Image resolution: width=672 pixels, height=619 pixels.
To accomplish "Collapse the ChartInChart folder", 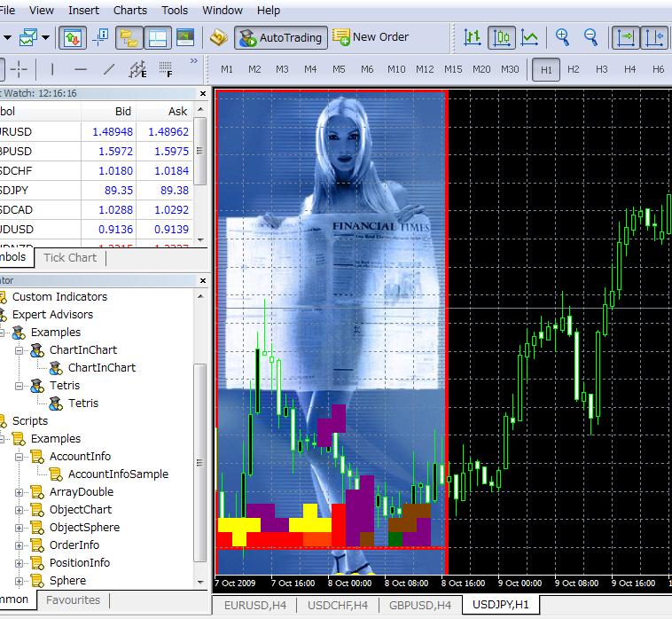I will (x=19, y=350).
